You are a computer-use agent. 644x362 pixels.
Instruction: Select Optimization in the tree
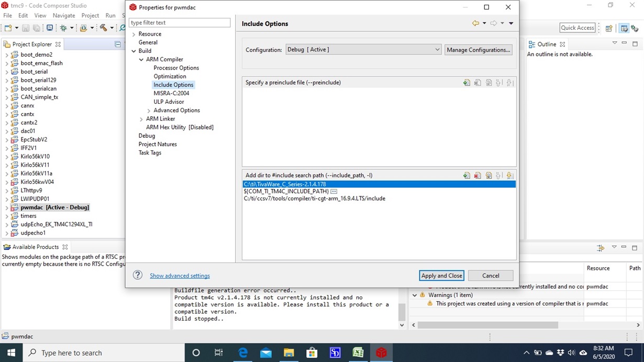pos(170,76)
